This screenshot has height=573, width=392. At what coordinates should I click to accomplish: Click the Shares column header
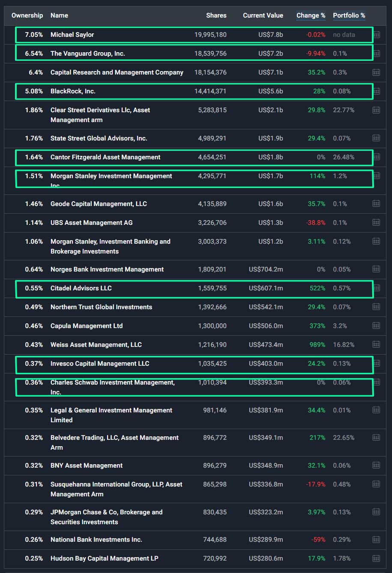(216, 15)
